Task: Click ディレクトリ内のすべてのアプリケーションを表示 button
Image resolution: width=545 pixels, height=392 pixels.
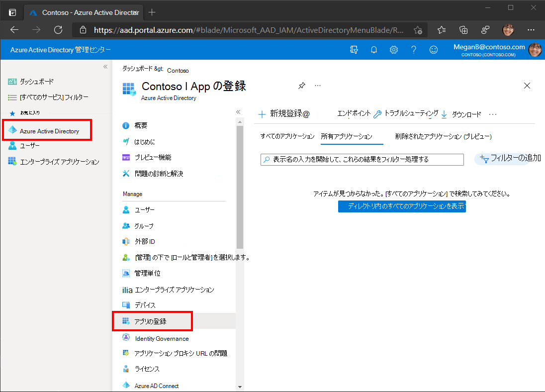Action: point(402,206)
